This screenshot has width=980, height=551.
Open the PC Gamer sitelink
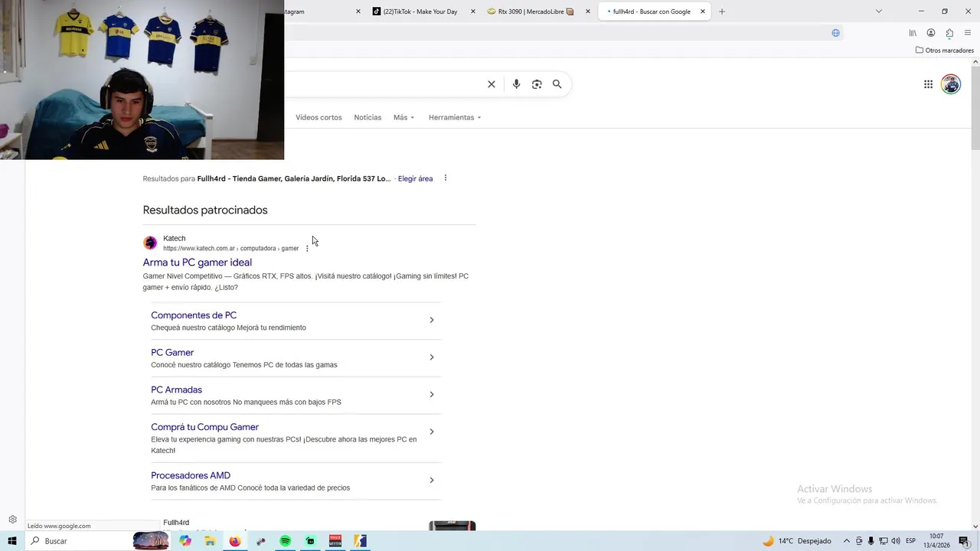point(172,353)
